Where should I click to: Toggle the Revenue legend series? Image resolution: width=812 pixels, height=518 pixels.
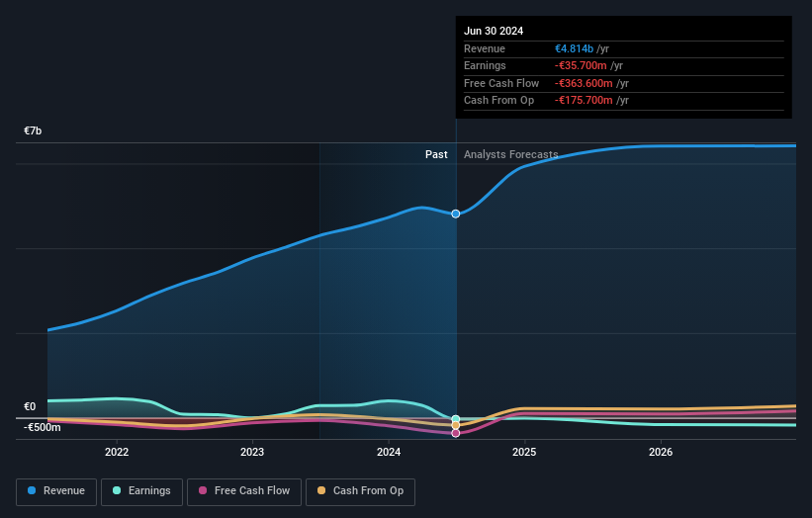click(x=56, y=491)
